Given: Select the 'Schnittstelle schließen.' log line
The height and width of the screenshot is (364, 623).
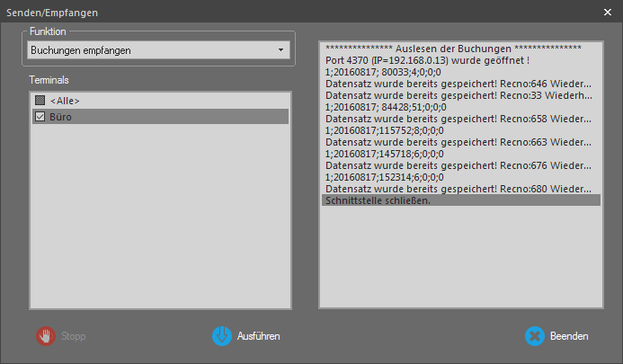Looking at the screenshot, I should tap(378, 200).
